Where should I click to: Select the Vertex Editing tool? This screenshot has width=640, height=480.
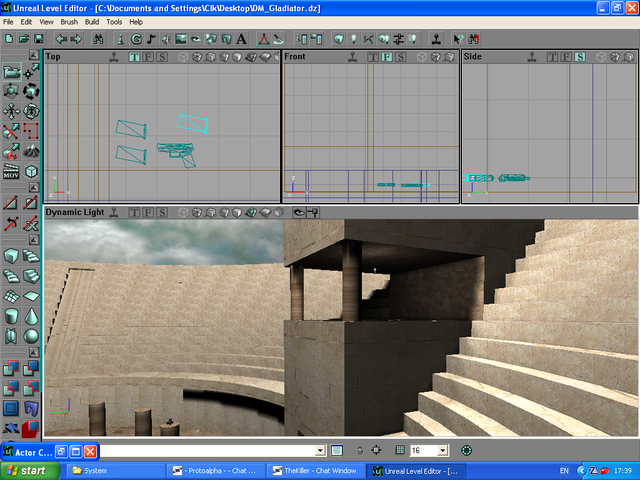click(32, 71)
